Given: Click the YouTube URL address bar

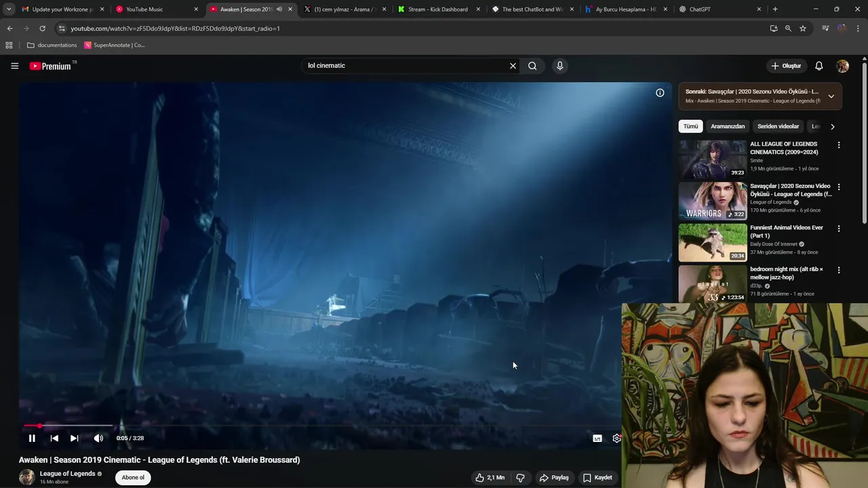Looking at the screenshot, I should tap(407, 28).
